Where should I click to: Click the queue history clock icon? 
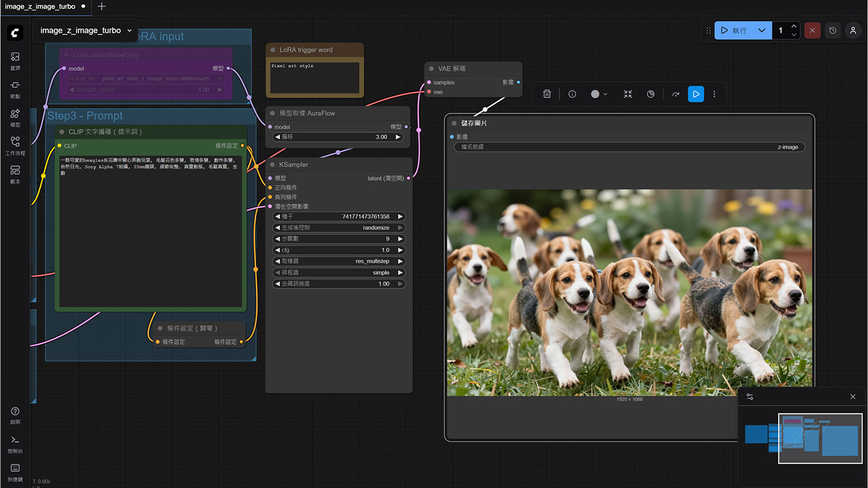coord(832,30)
